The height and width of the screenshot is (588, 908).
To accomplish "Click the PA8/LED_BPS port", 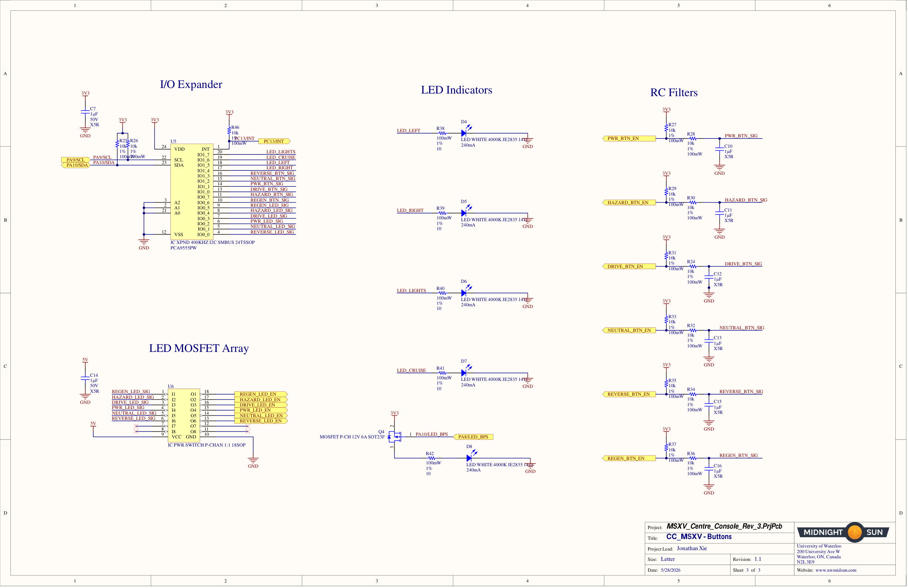I will click(473, 437).
